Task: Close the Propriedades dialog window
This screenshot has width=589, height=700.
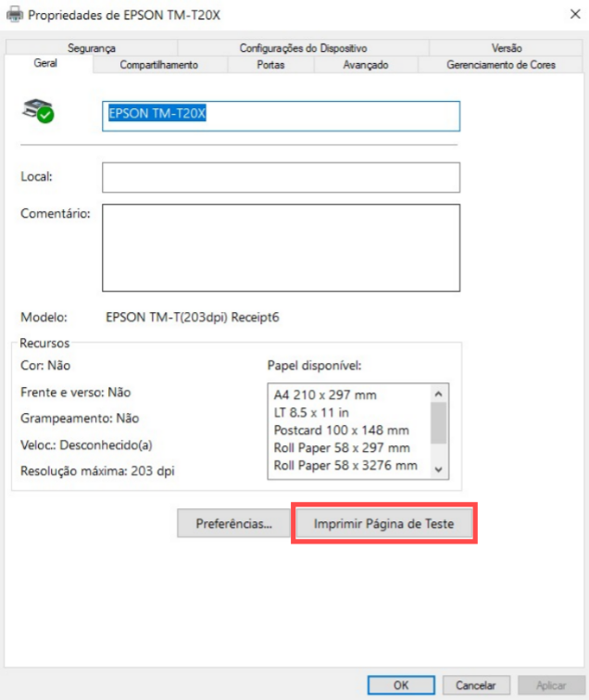Action: (575, 14)
